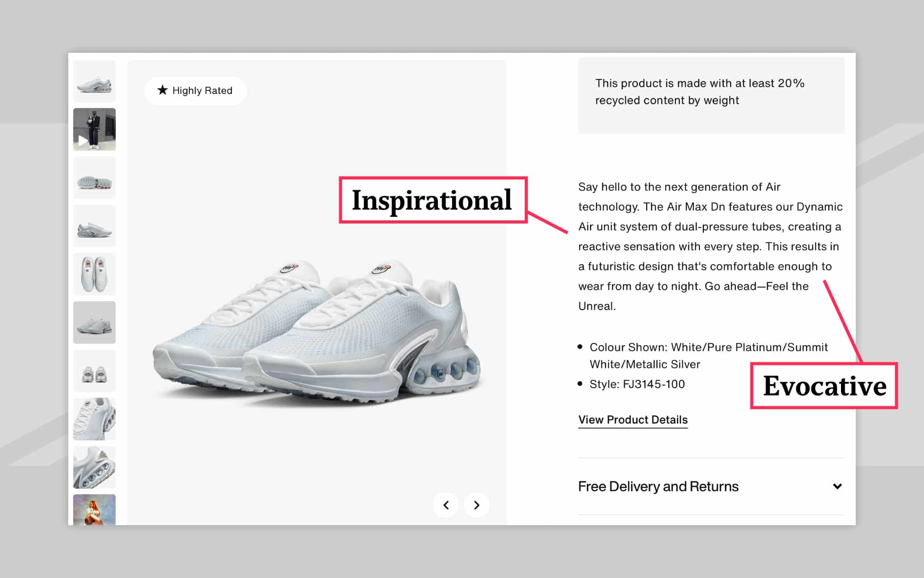Click the chevron next to Free Delivery and Returns

[x=838, y=486]
